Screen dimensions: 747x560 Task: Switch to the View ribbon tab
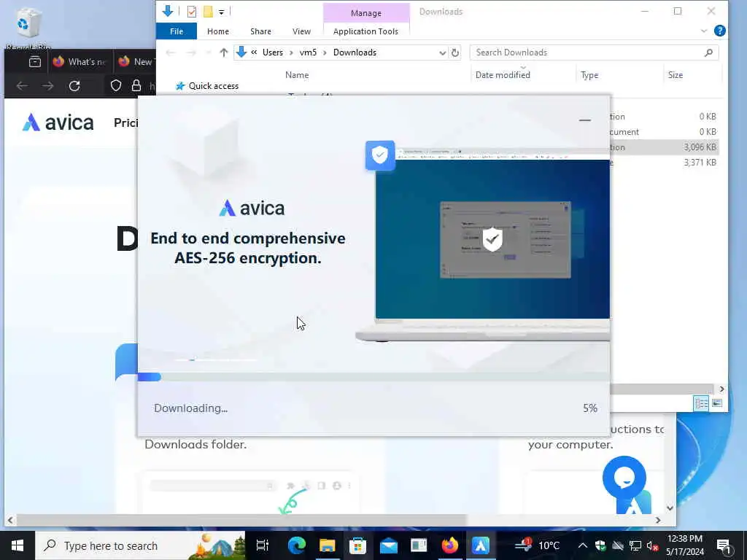click(301, 31)
